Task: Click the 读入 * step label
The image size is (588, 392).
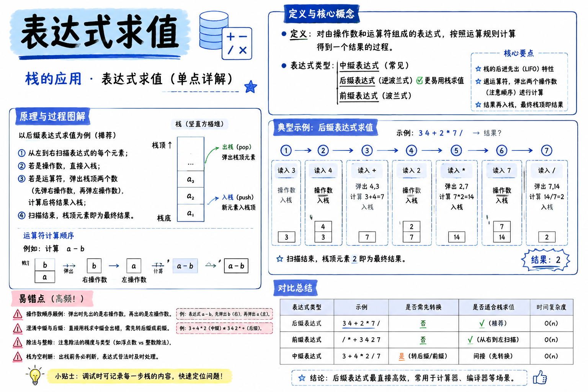Action: pos(457,170)
